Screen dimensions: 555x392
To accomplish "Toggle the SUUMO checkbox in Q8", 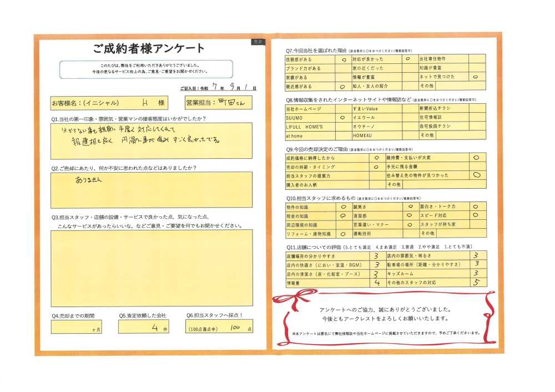I will [x=342, y=118].
